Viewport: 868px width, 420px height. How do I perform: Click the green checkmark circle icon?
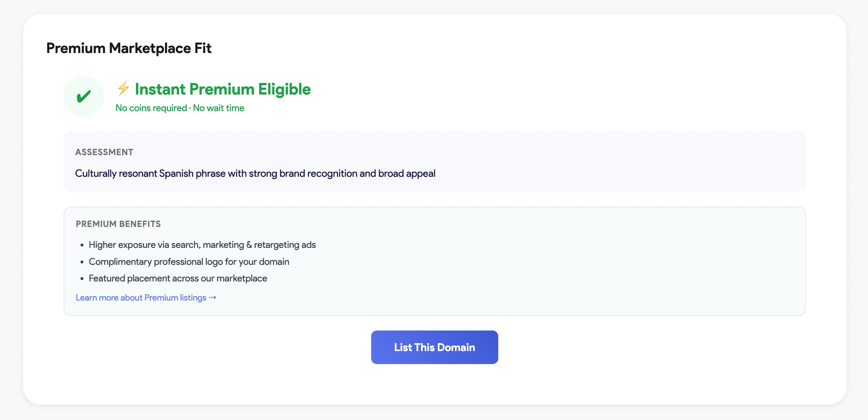click(84, 96)
